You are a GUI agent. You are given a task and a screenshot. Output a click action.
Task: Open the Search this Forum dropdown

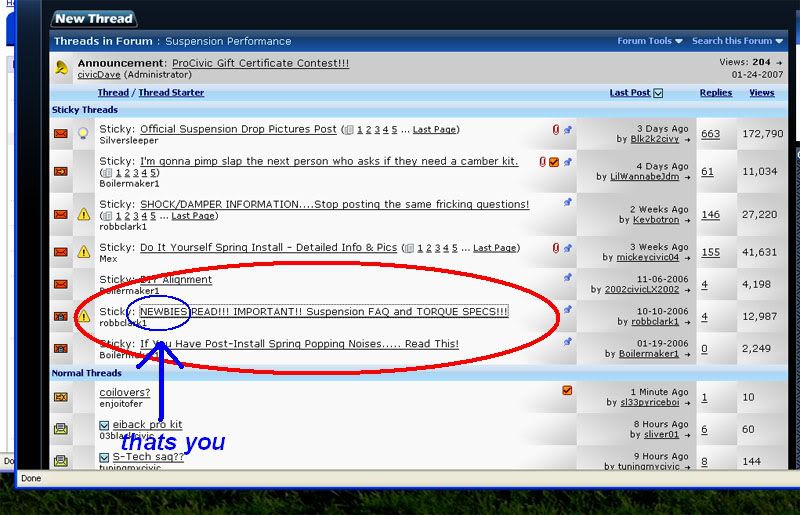737,41
